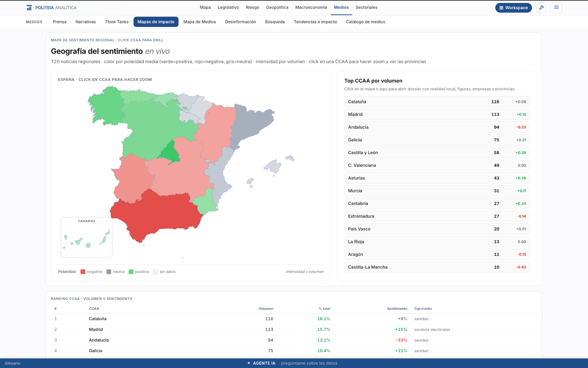
Task: Switch to Tendencias e impacto tab
Action: click(x=315, y=22)
